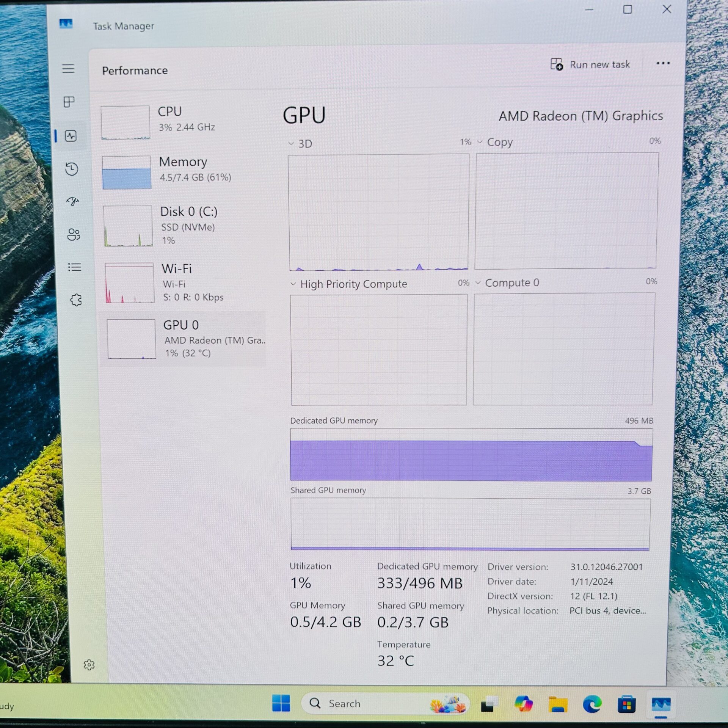728x728 pixels.
Task: Click the 0.5/4.2 GB GPU Memory value
Action: (325, 622)
